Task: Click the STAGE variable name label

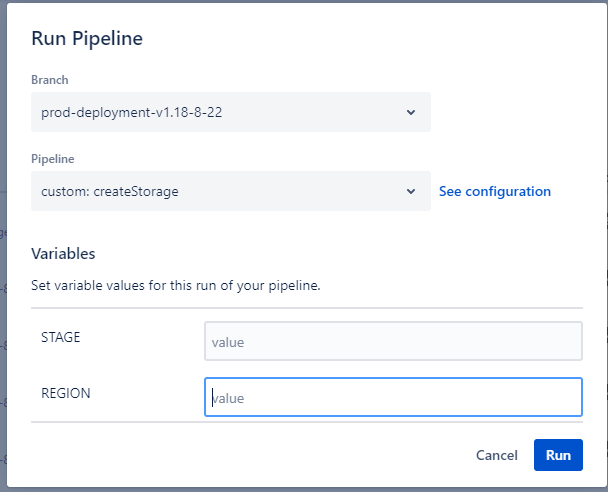Action: pos(61,338)
